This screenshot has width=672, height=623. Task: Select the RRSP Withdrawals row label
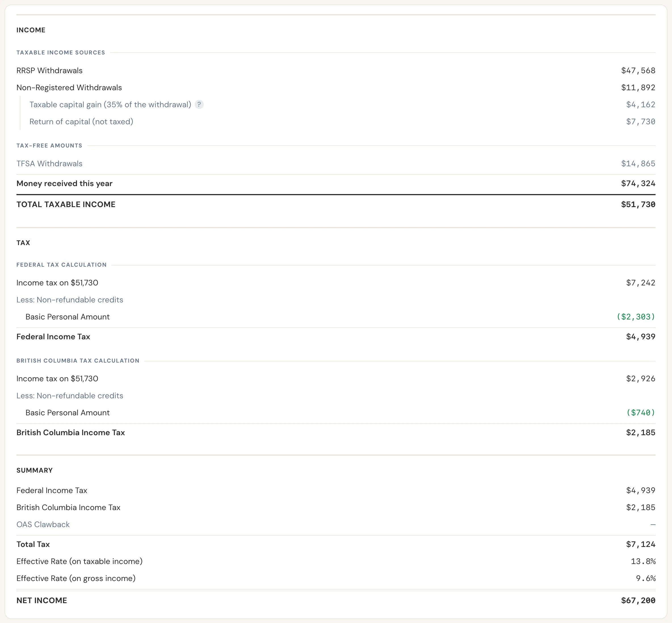click(50, 70)
